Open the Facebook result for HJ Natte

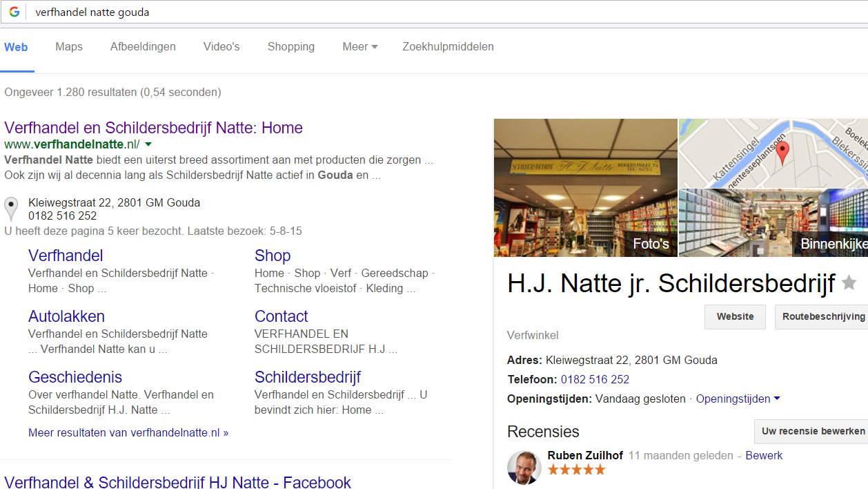point(177,482)
